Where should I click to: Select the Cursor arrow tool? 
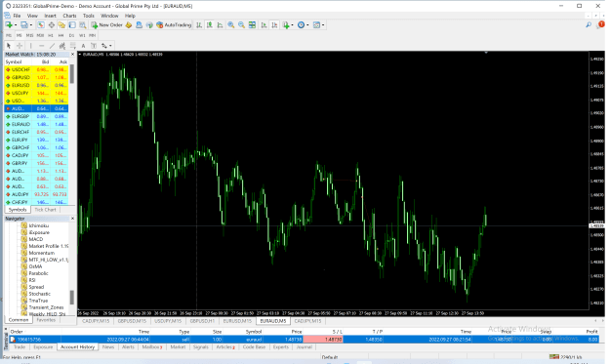9,46
